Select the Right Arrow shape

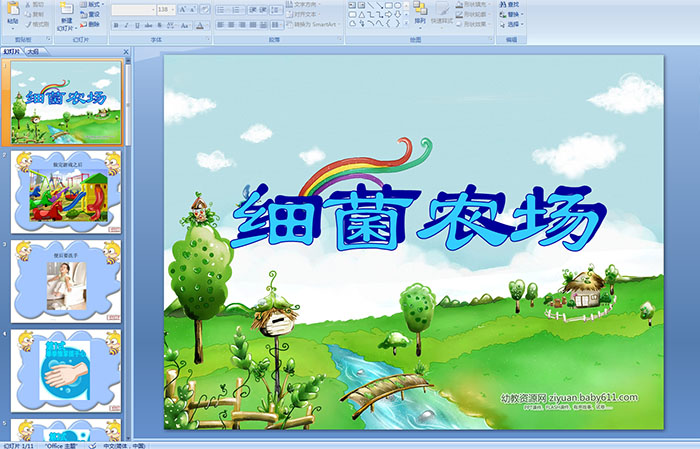(x=388, y=15)
